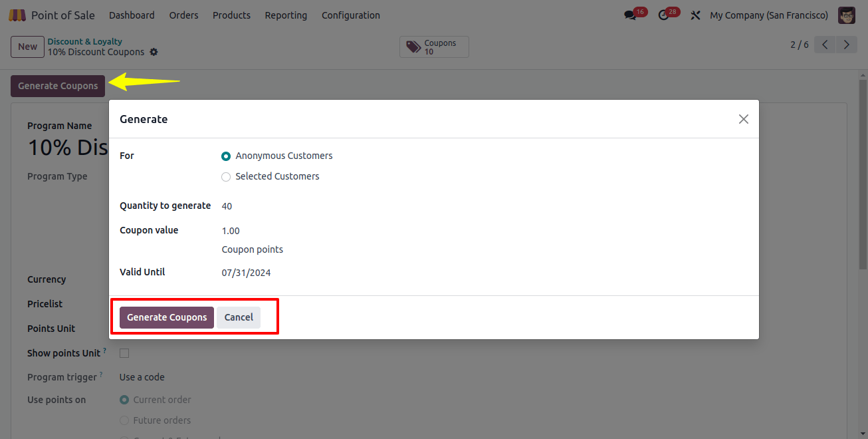Close the Generate dialog
The image size is (868, 439).
coord(744,119)
